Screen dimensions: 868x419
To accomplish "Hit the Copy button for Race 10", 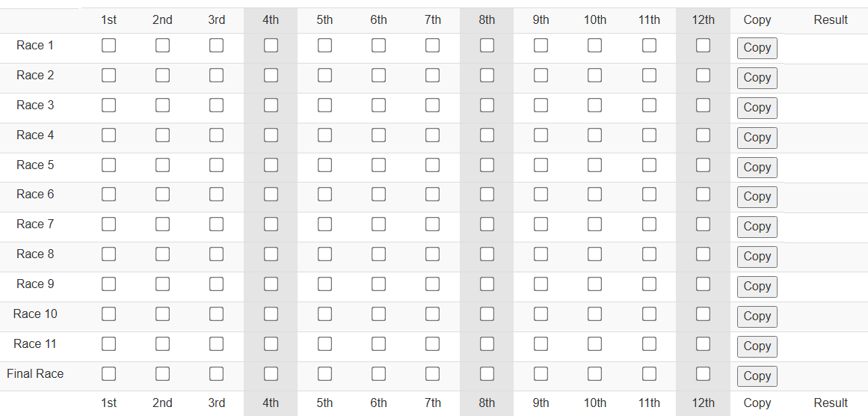I will coord(757,316).
